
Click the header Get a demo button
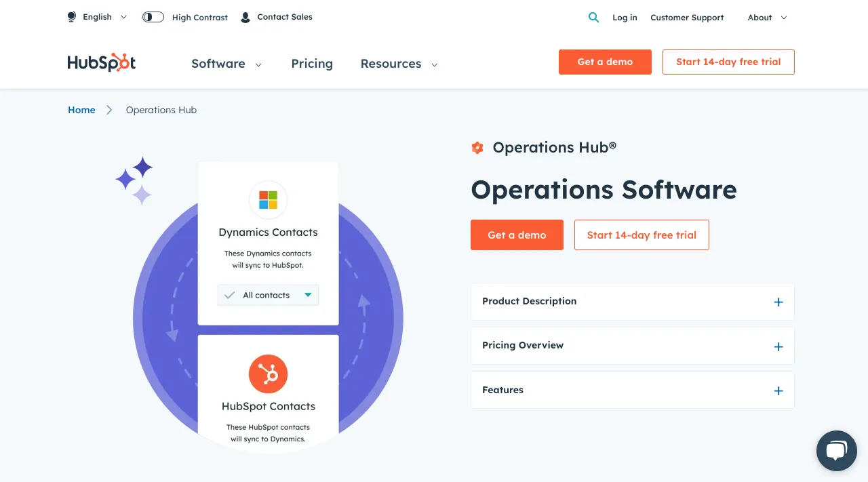point(605,62)
